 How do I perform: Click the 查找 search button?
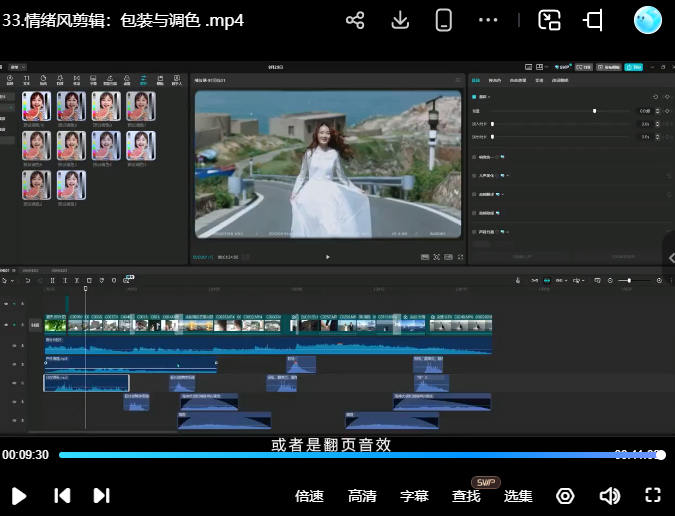466,496
